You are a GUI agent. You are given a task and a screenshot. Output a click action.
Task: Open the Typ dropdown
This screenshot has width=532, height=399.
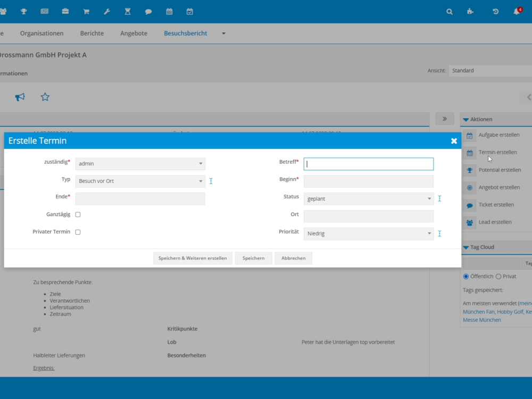tap(140, 181)
